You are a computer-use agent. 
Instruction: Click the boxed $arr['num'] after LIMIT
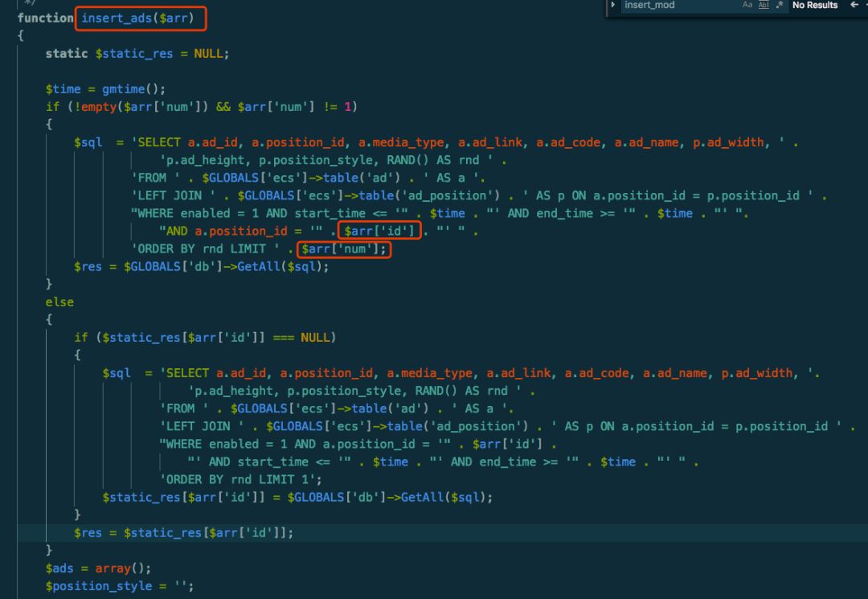(344, 249)
